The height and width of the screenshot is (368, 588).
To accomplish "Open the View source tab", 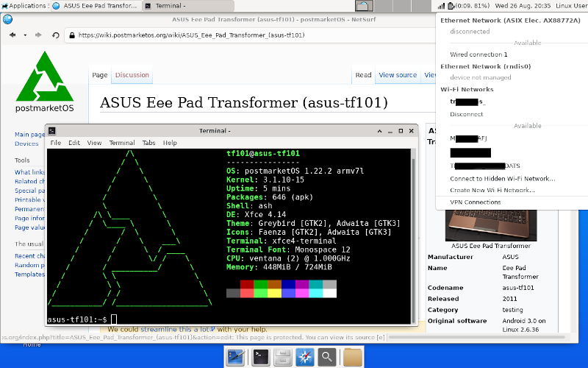I will click(x=398, y=75).
